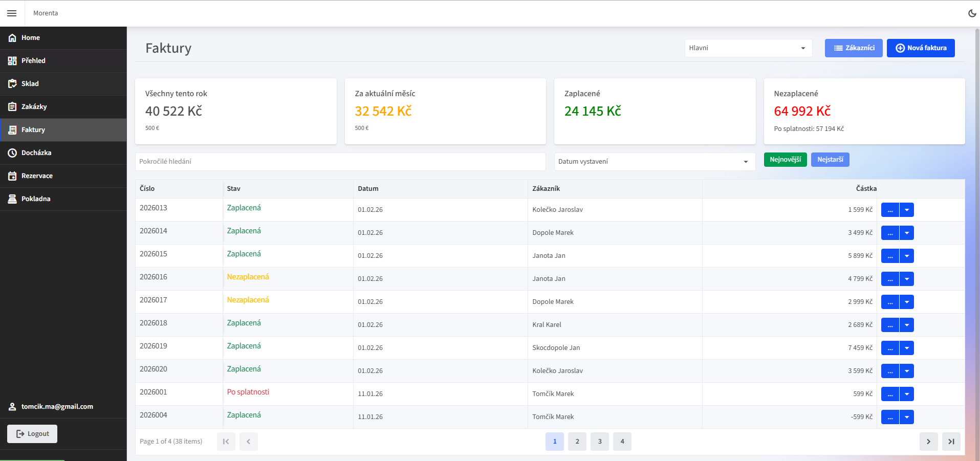Open Rezervace in the sidebar
The height and width of the screenshot is (461, 980).
coord(37,176)
